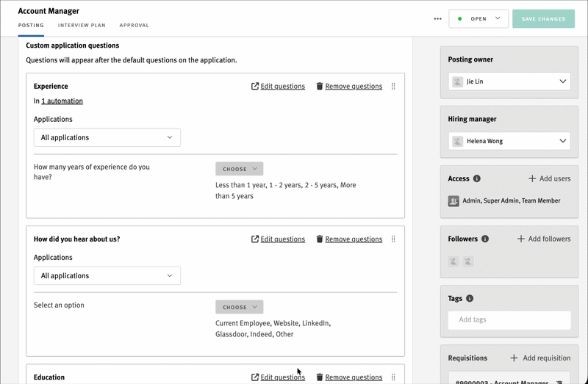Click drag handle icon on Experience card
Viewport: 588px width, 384px height.
pos(393,86)
